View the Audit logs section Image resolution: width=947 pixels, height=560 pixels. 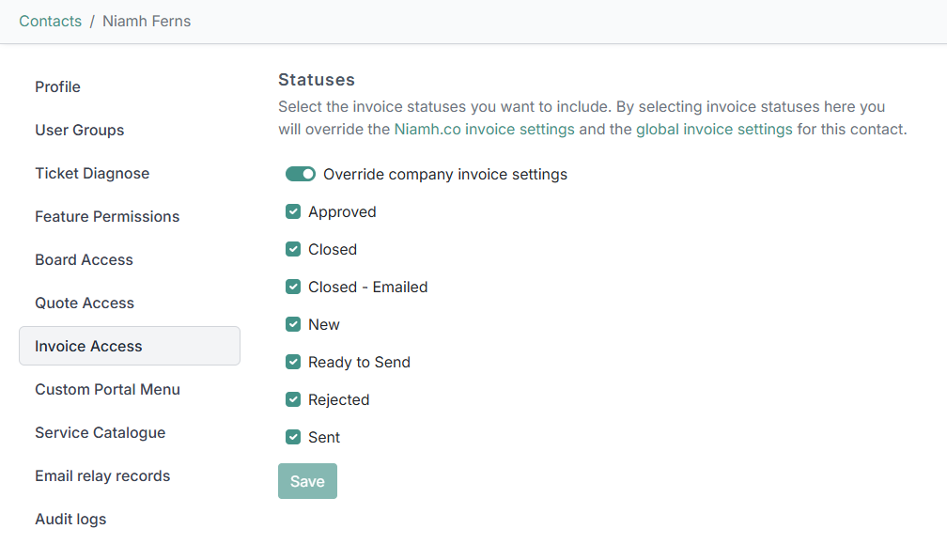coord(70,519)
